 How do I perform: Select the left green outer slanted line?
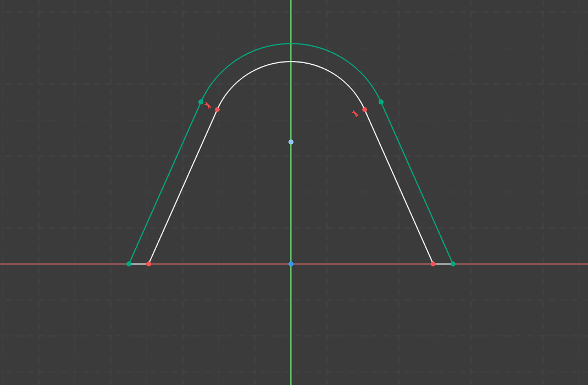point(165,183)
